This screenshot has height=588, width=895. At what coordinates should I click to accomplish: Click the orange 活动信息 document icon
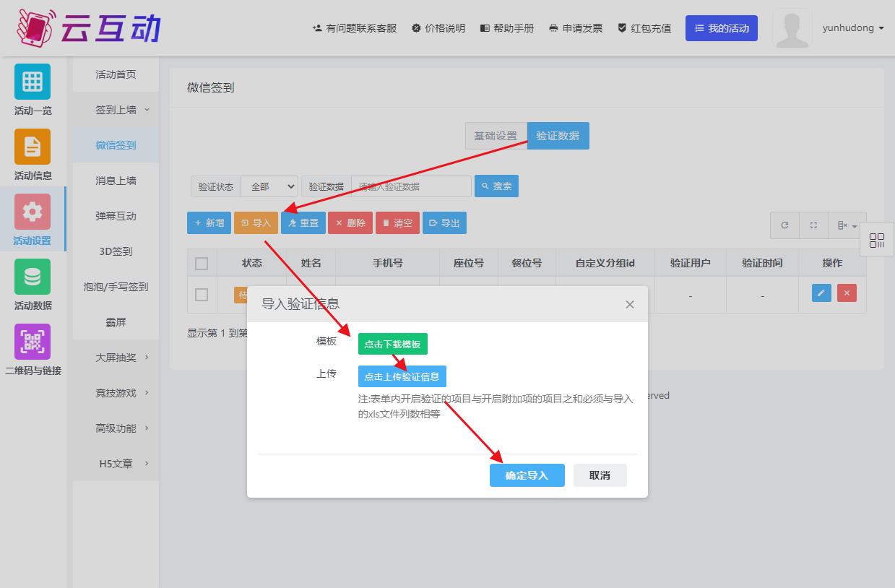pyautogui.click(x=33, y=147)
